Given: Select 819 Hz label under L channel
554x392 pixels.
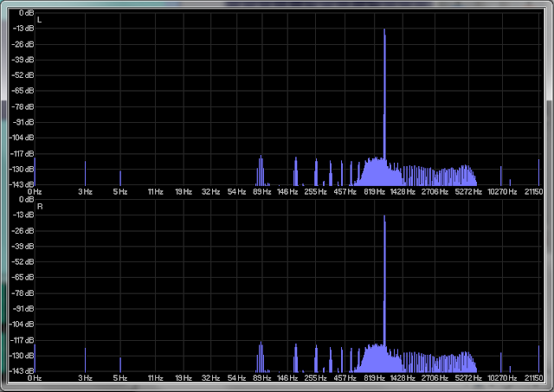Looking at the screenshot, I should coord(375,192).
